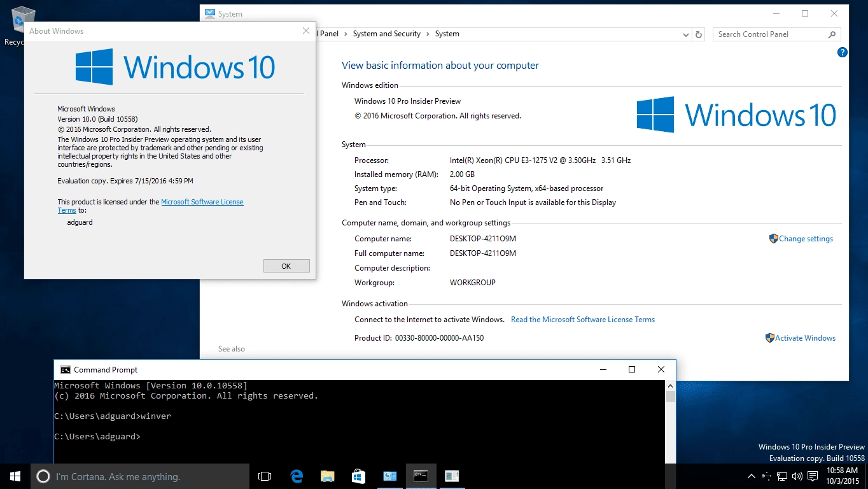Switch to System Control Panel taskbar icon

[389, 476]
